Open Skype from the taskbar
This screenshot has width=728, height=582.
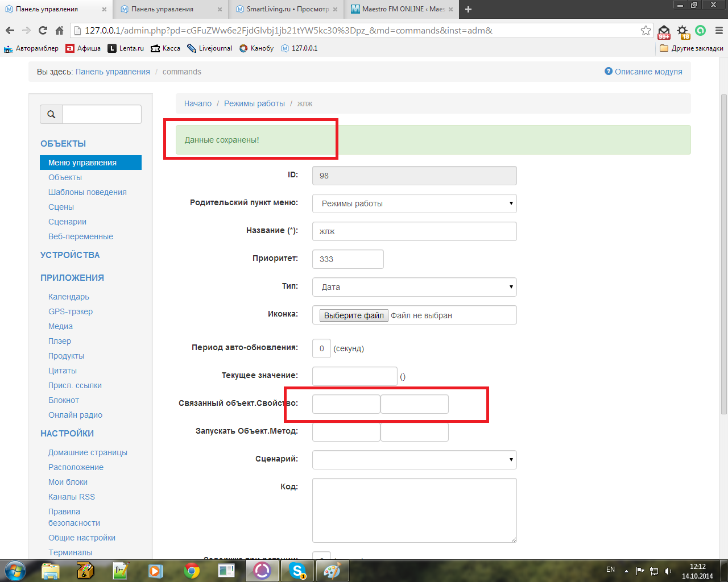click(297, 571)
